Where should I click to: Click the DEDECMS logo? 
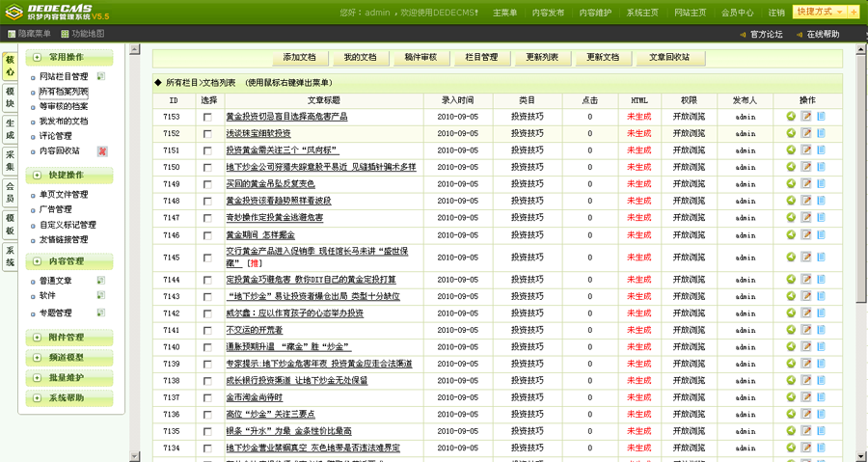pyautogui.click(x=57, y=13)
